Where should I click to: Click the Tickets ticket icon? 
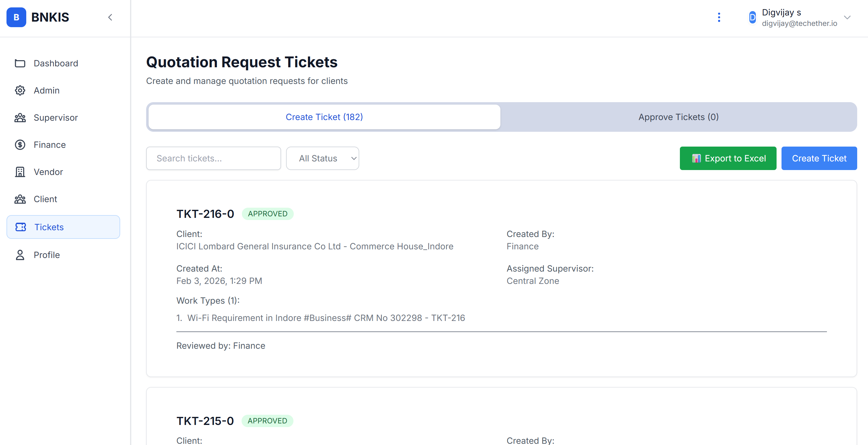tap(21, 227)
